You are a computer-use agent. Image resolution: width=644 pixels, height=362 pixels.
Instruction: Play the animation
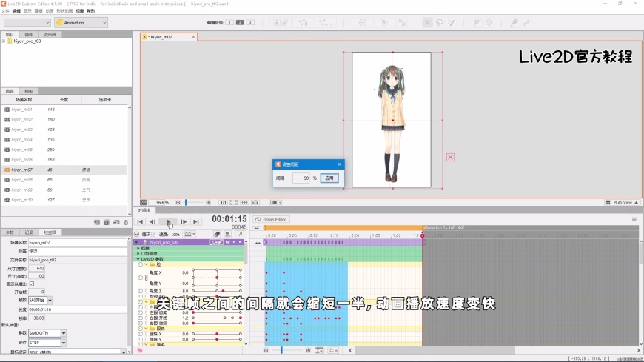tap(168, 221)
